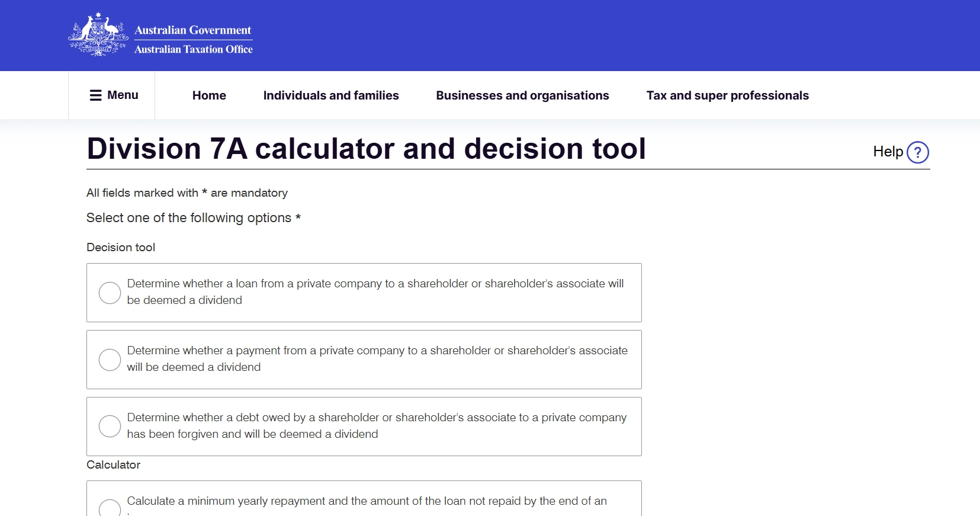This screenshot has width=980, height=516.
Task: Open Businesses and organisations section
Action: 522,95
